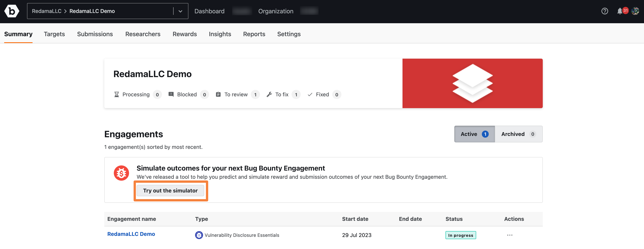Click the End date column header
The image size is (644, 249).
[x=410, y=219]
